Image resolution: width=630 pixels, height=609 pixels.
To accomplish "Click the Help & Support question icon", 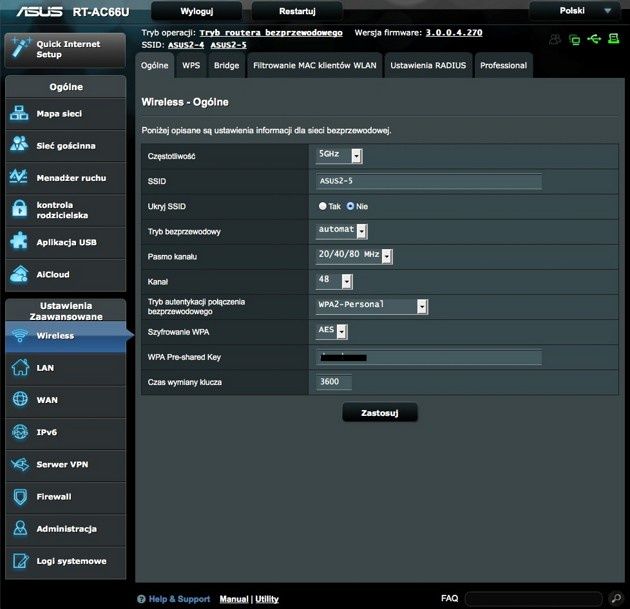I will point(141,599).
